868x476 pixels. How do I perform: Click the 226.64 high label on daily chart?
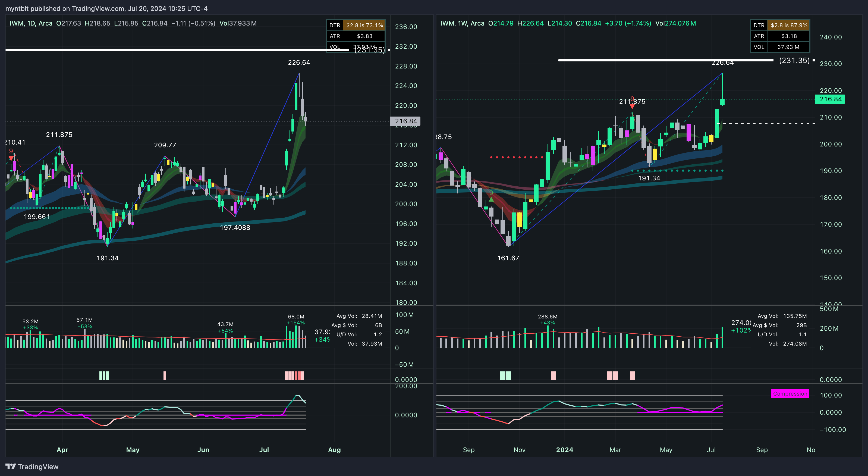[299, 62]
